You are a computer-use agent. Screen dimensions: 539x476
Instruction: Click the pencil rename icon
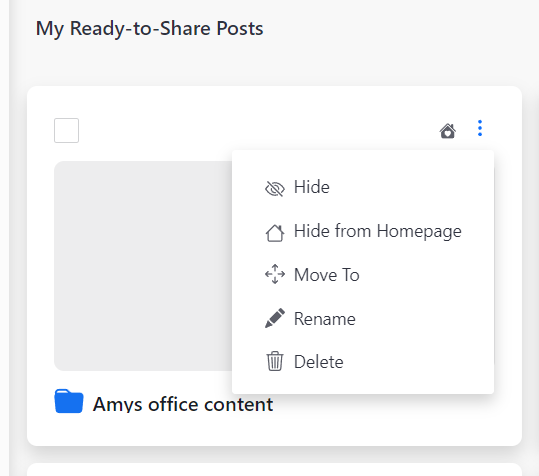(x=275, y=318)
